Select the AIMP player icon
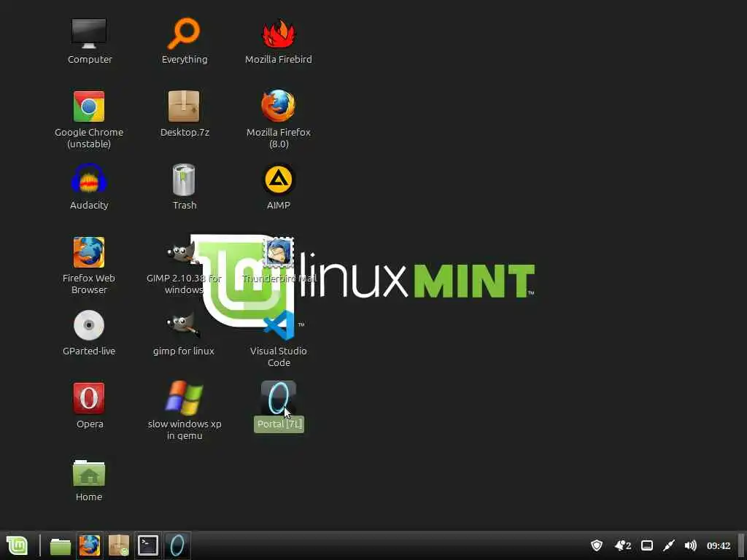The image size is (747, 560). pos(279,179)
